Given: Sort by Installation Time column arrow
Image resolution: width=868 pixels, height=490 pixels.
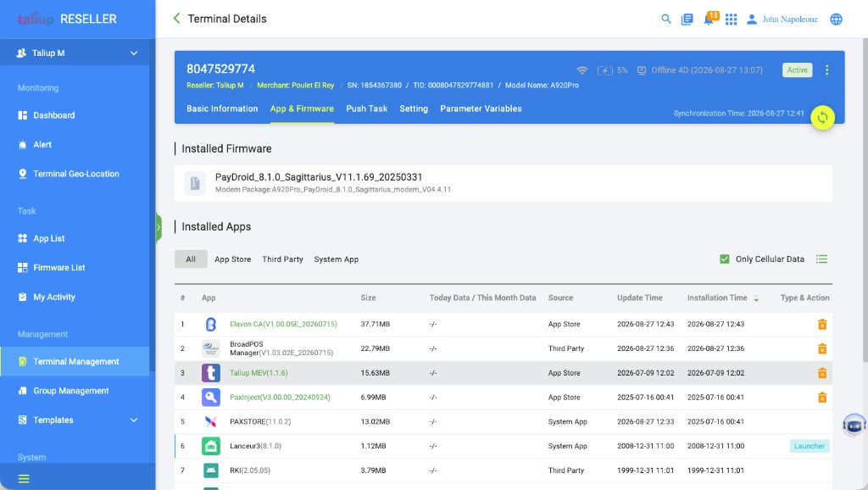Looking at the screenshot, I should [756, 298].
